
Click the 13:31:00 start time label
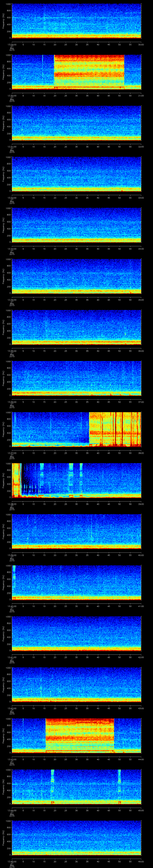[12, 147]
